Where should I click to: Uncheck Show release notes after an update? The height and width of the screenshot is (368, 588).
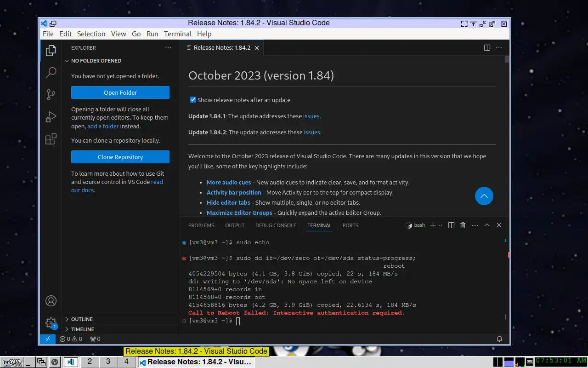[x=193, y=100]
